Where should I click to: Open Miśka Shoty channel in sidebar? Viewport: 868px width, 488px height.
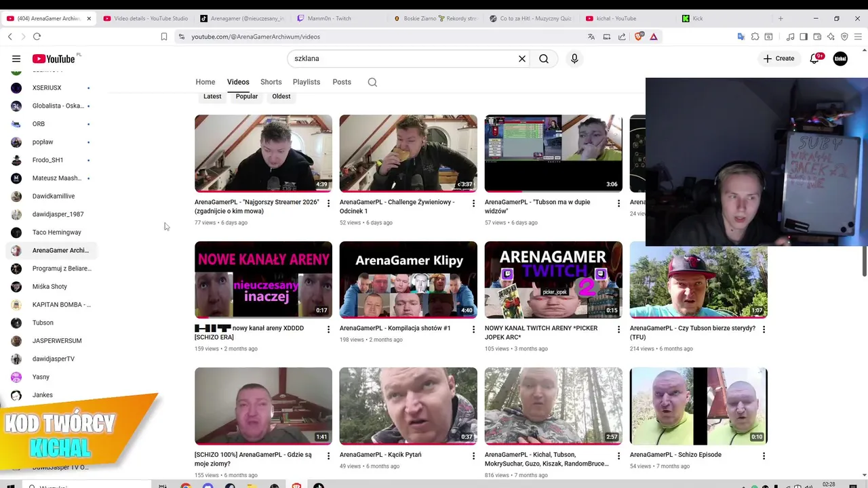pos(50,287)
